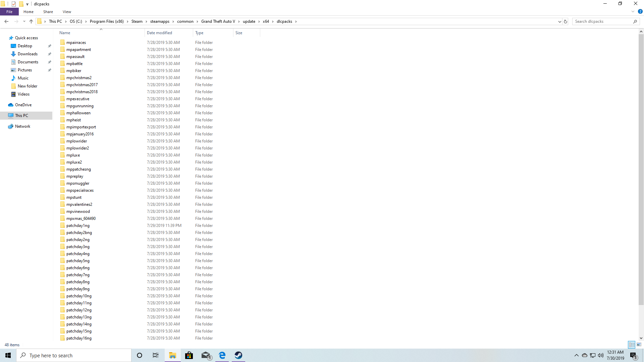Open Windows Start menu

(8, 355)
